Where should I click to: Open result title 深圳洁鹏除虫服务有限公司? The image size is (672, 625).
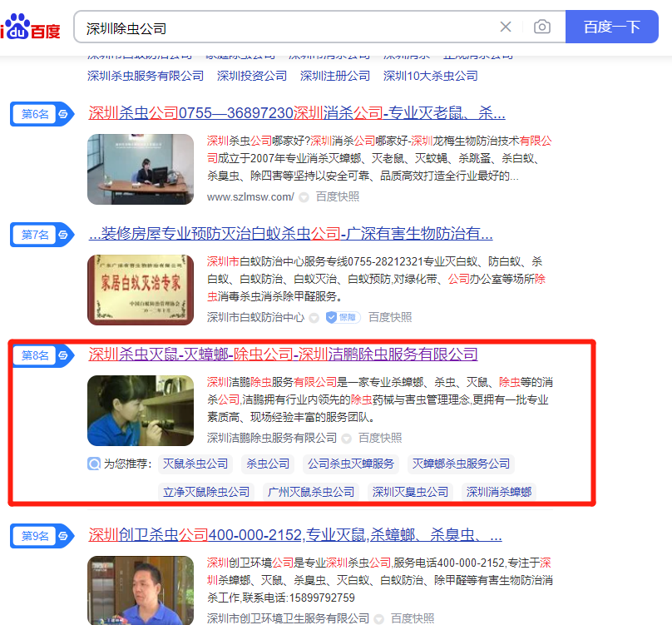(x=283, y=355)
